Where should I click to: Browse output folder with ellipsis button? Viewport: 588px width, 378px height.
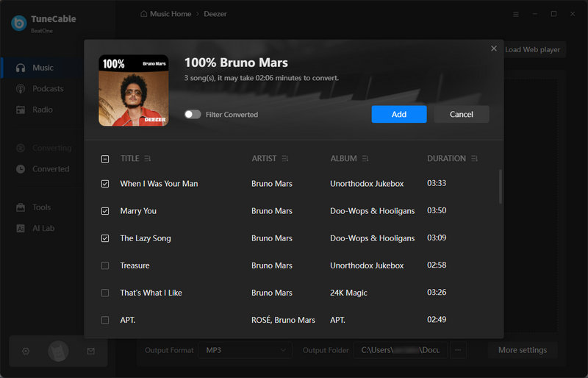[x=458, y=350]
